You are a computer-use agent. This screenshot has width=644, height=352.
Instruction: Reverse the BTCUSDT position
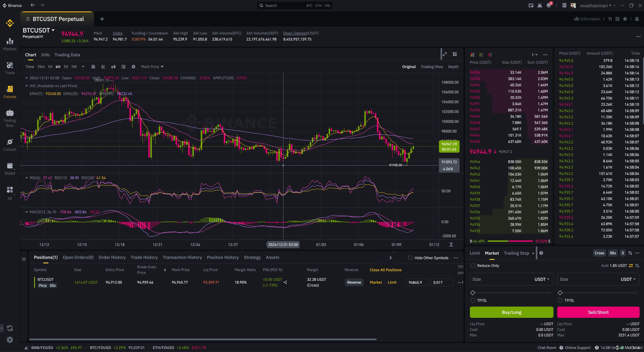354,282
